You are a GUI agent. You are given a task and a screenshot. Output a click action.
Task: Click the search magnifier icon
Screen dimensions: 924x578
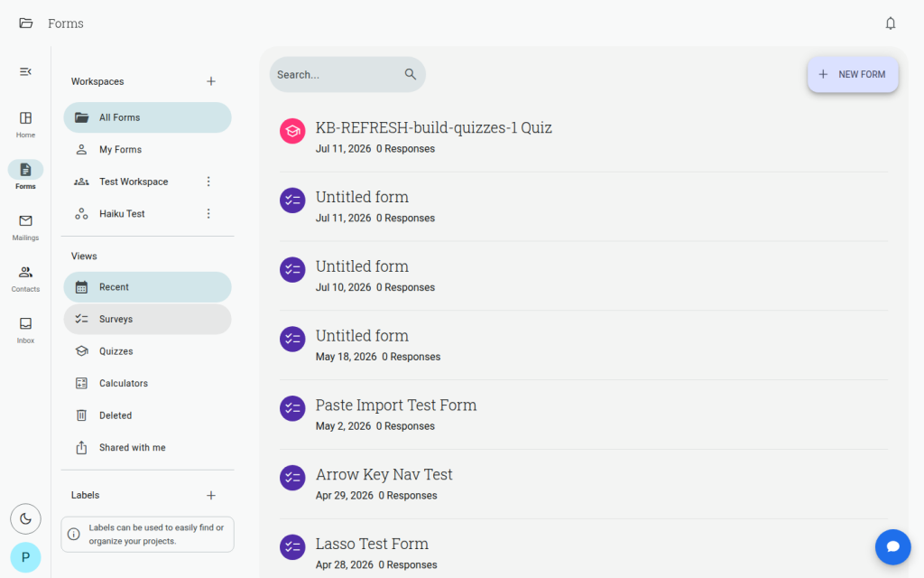(411, 74)
